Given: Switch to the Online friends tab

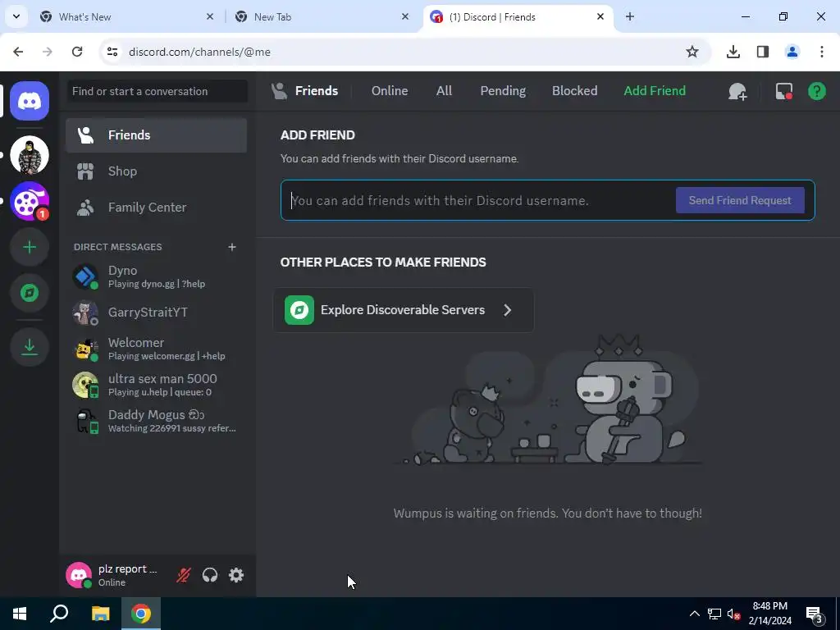Looking at the screenshot, I should 390,91.
